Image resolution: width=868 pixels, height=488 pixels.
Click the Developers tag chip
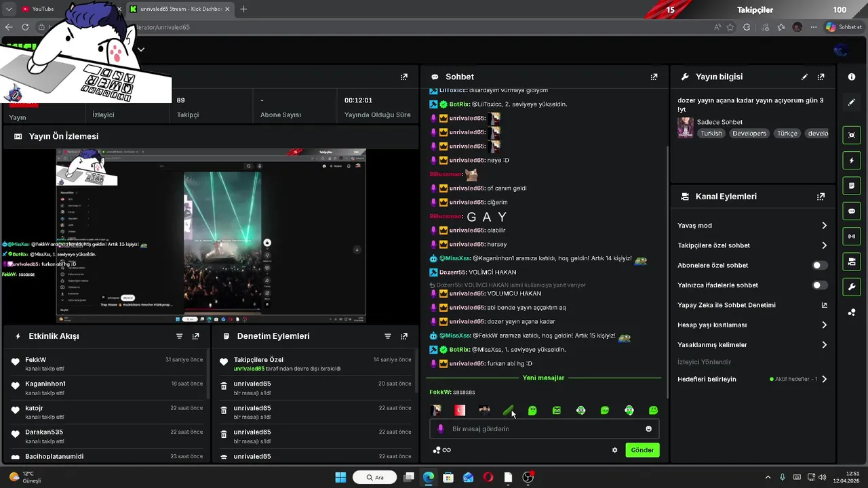(749, 134)
